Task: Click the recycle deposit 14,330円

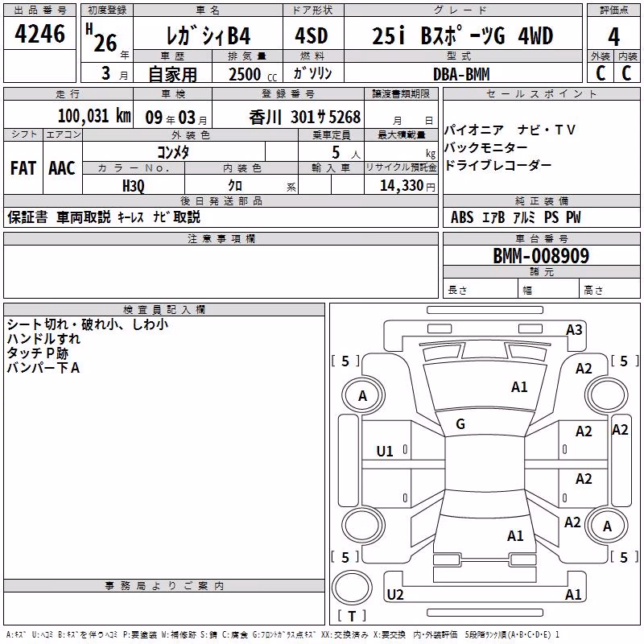Action: 407,186
